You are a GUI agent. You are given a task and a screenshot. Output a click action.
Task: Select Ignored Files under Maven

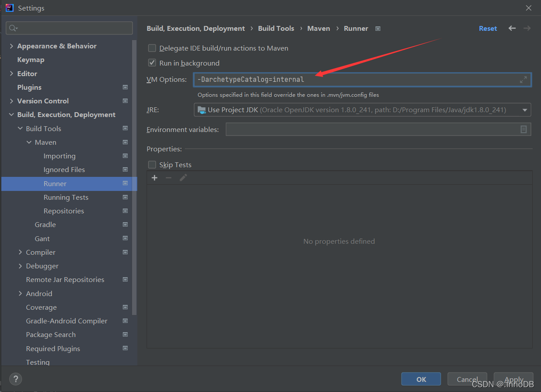tap(64, 169)
